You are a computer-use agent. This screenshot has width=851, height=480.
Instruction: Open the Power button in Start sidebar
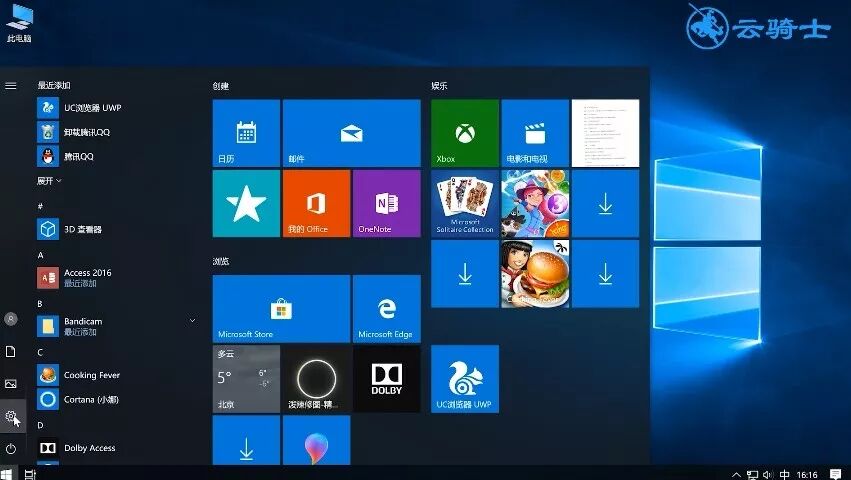(11, 449)
